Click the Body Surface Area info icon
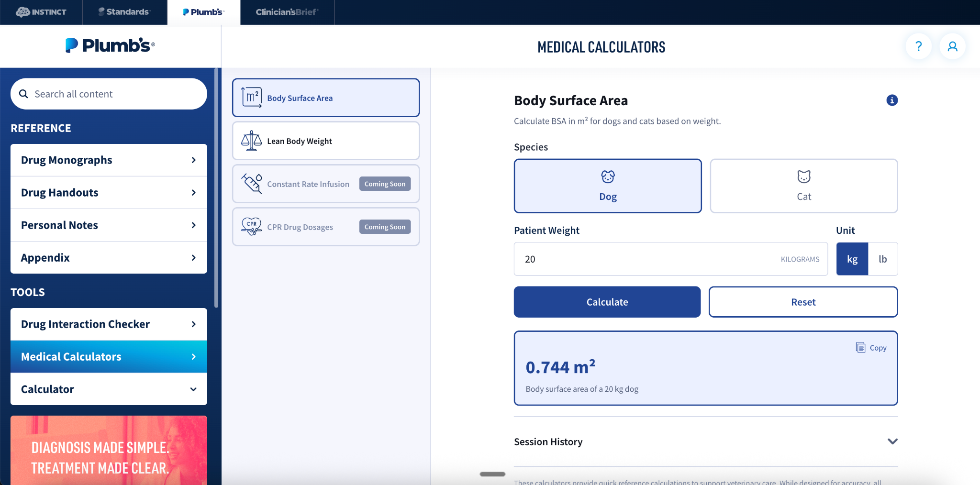980x485 pixels. (x=892, y=100)
